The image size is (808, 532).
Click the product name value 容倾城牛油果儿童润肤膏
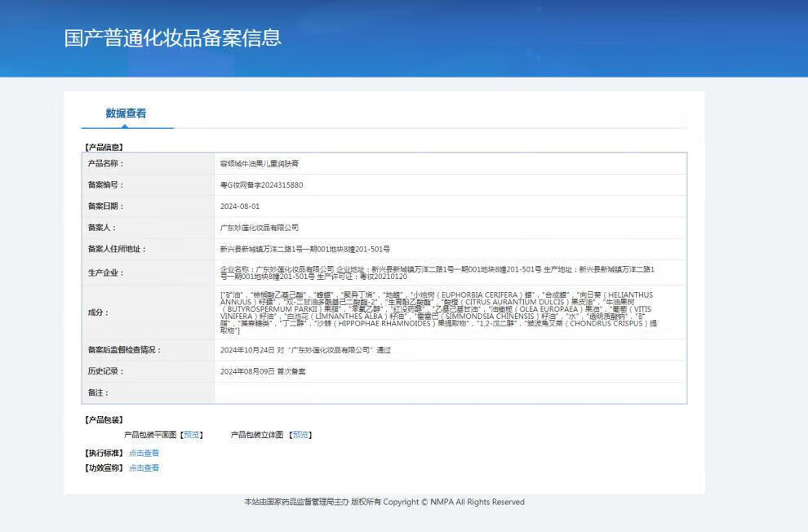(x=264, y=163)
